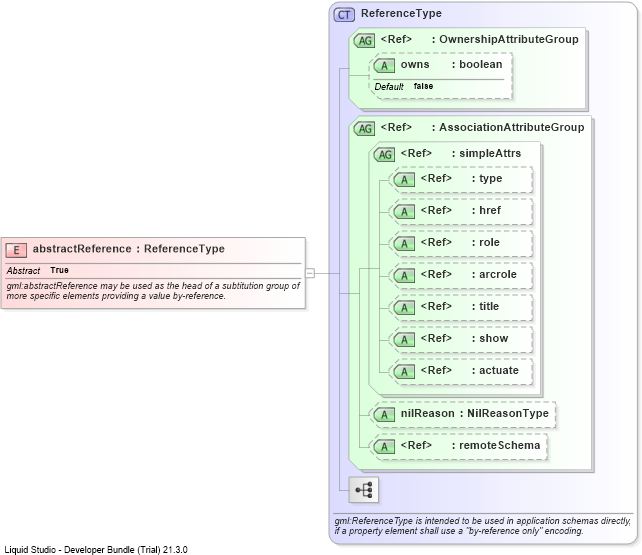Select the owns : boolean attribute label
This screenshot has width=642, height=555.
coord(451,65)
